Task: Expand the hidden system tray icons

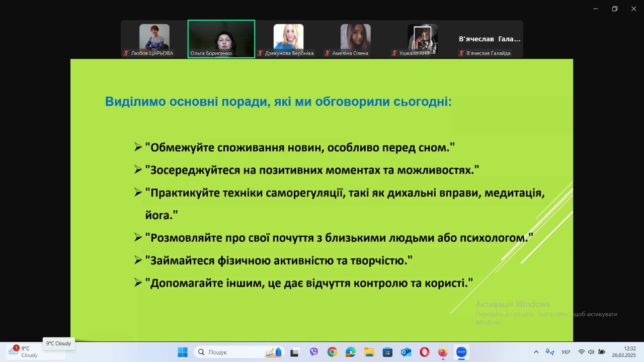Action: pyautogui.click(x=536, y=352)
